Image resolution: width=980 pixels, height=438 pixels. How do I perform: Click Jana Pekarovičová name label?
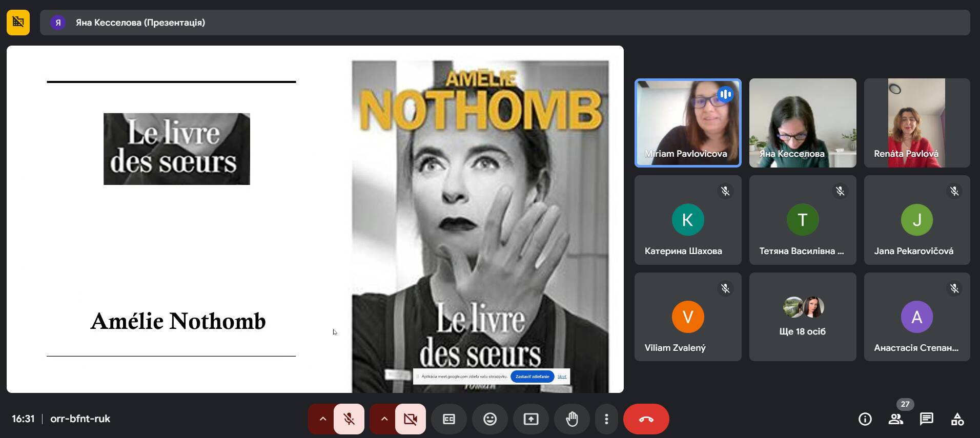914,251
